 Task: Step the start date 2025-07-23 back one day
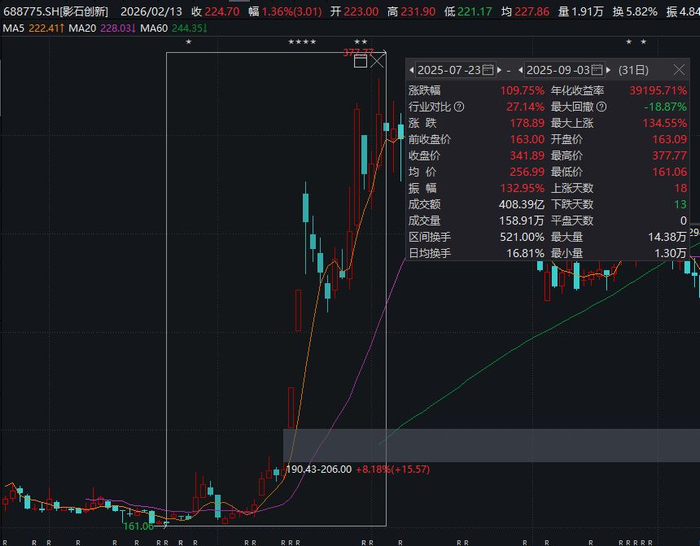(412, 70)
